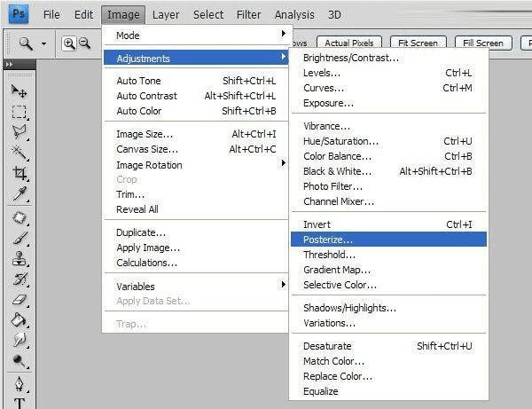Open the Select menu
The height and width of the screenshot is (409, 532).
208,14
